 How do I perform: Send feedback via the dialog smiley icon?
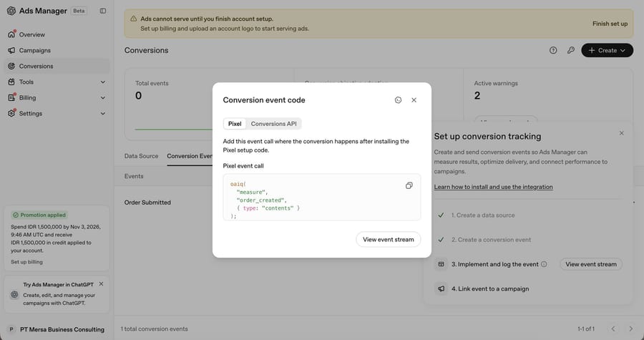click(398, 100)
